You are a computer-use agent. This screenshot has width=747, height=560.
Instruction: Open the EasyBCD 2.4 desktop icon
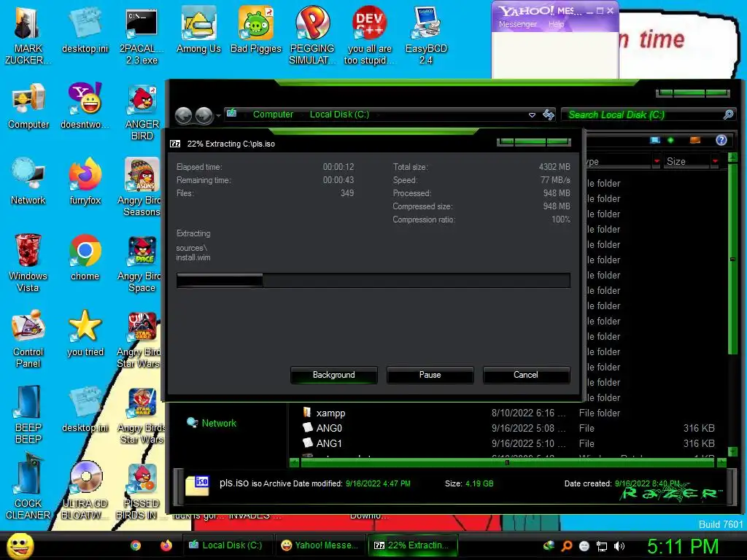click(426, 36)
